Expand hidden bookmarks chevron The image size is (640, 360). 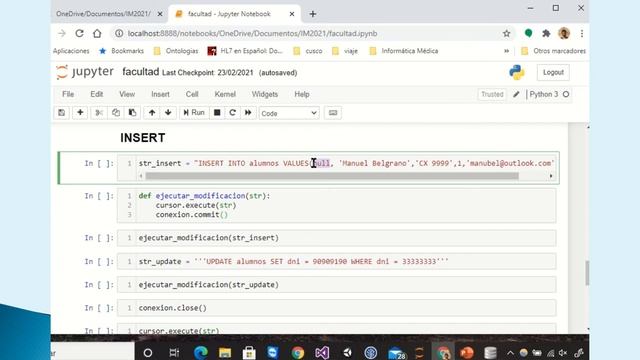507,51
